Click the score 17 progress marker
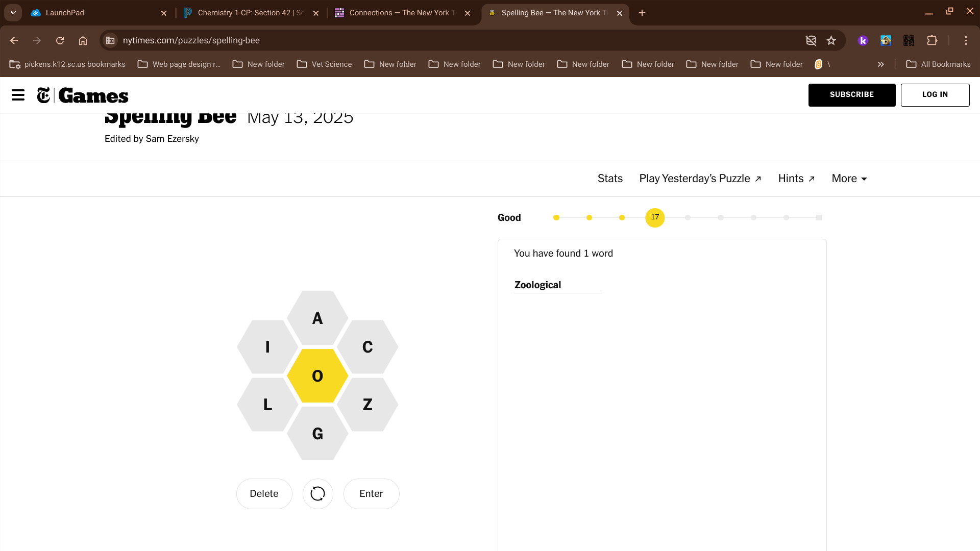 [655, 217]
